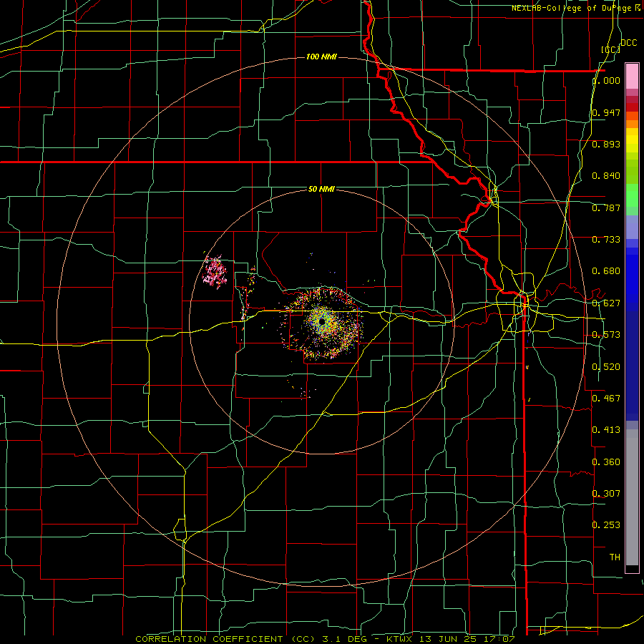The width and height of the screenshot is (644, 644).
Task: Click the "DCC" label above the color scale
Action: 628,43
